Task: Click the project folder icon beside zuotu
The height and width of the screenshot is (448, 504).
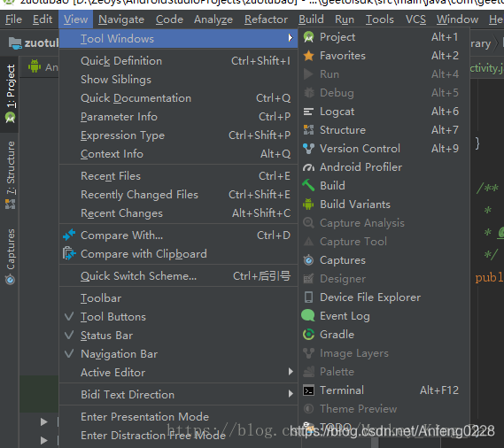Action: [15, 43]
